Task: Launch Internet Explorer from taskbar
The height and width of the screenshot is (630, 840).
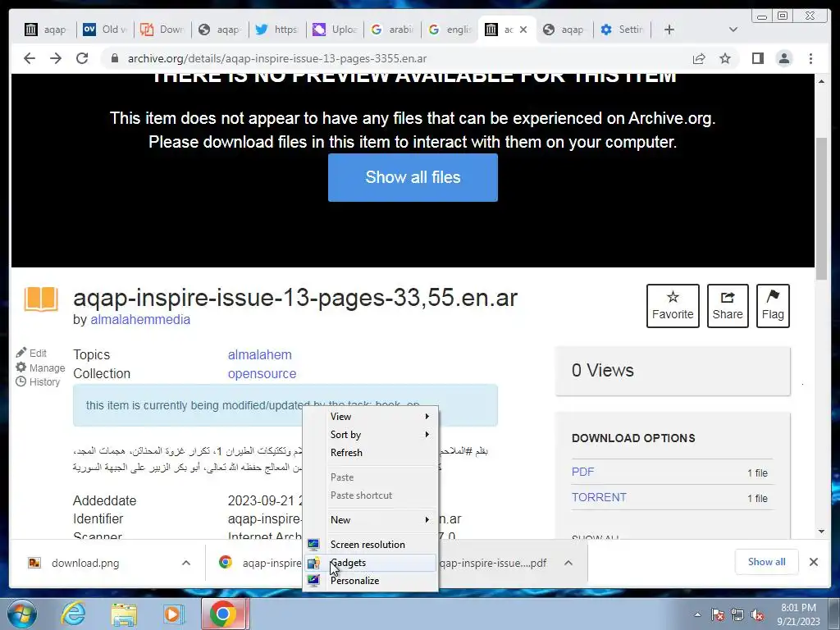Action: [x=73, y=614]
